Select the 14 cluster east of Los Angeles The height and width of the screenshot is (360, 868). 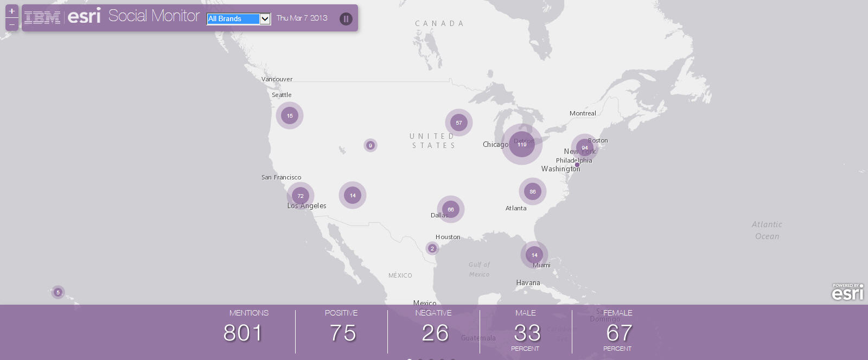click(x=353, y=195)
